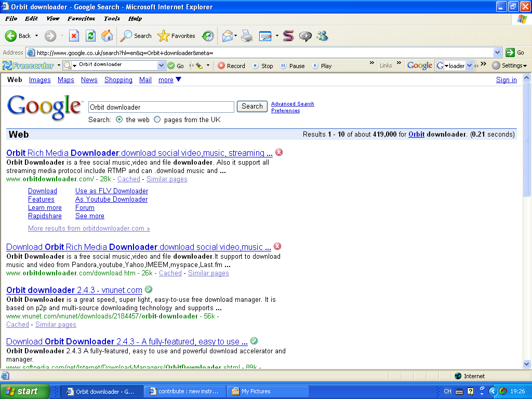This screenshot has width=532, height=399.
Task: Expand Freecorder search box dropdown
Action: point(161,65)
